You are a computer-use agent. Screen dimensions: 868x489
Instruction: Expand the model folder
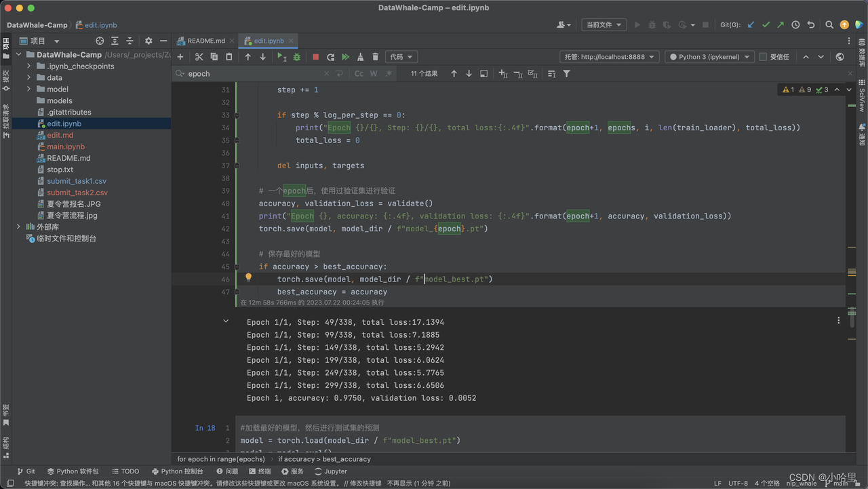point(29,89)
